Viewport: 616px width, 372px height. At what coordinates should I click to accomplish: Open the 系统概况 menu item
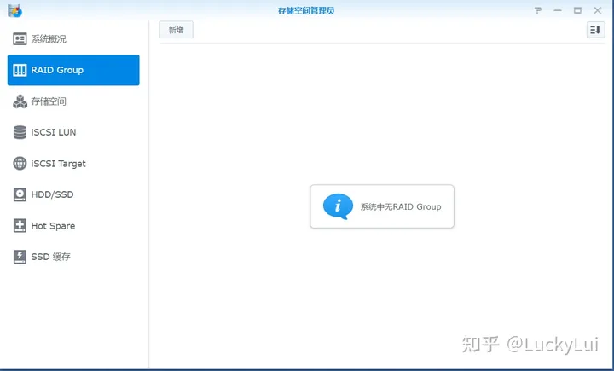tap(49, 39)
